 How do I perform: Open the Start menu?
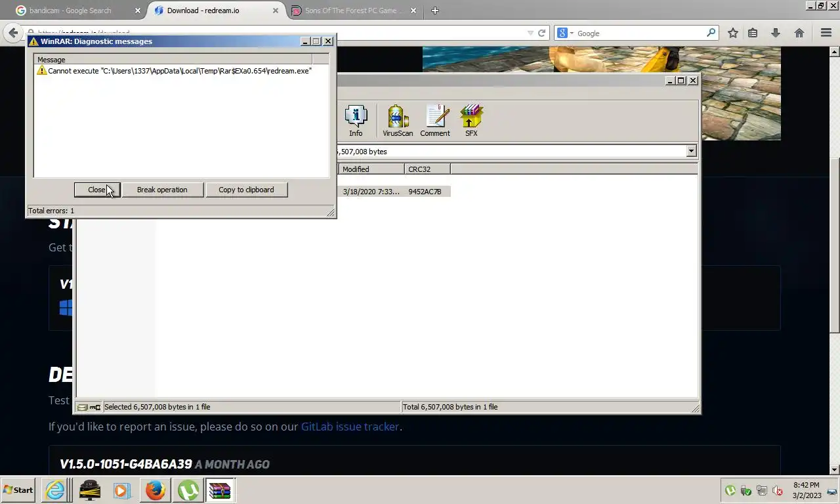coord(19,490)
